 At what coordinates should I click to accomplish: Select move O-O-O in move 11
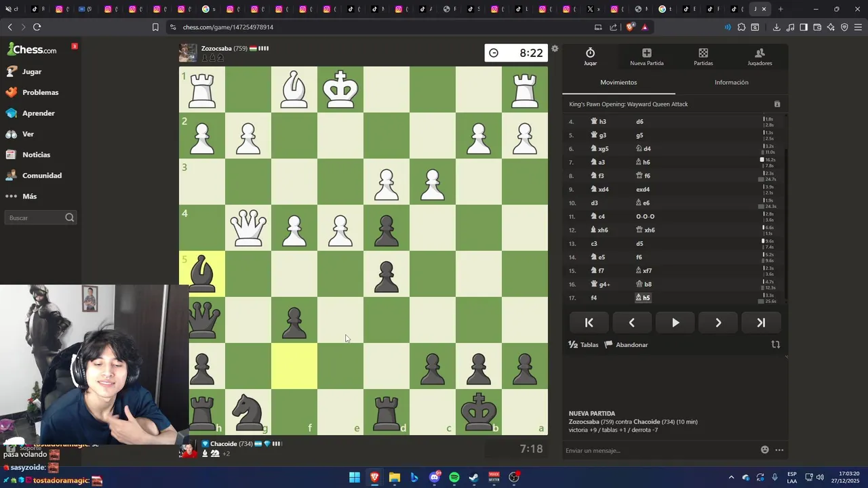click(x=645, y=217)
